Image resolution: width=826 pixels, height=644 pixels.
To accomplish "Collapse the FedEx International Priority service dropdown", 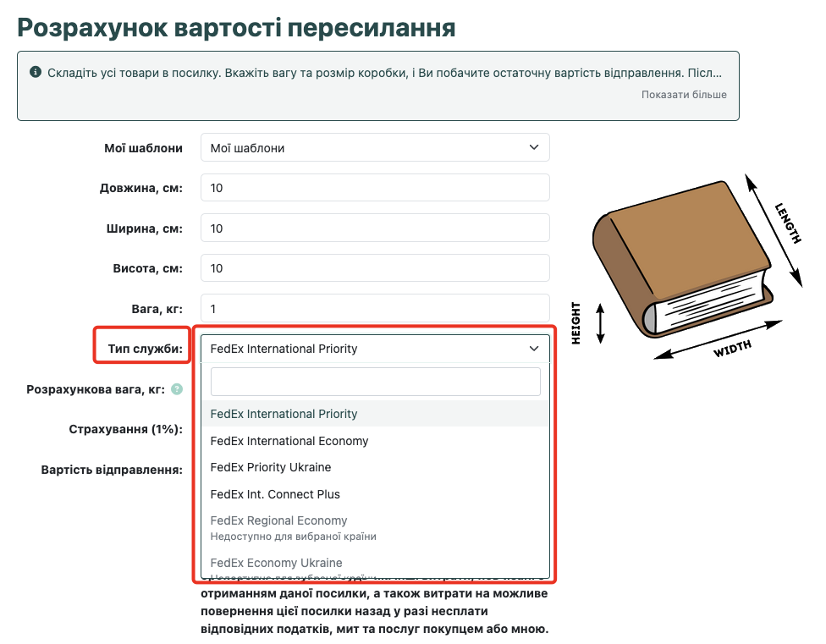I will pyautogui.click(x=375, y=349).
